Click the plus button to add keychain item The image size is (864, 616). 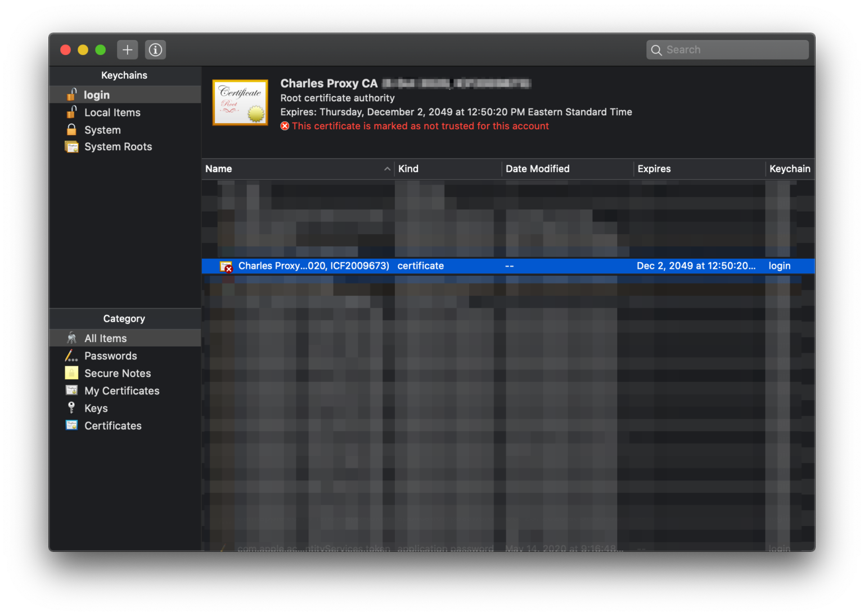click(128, 50)
